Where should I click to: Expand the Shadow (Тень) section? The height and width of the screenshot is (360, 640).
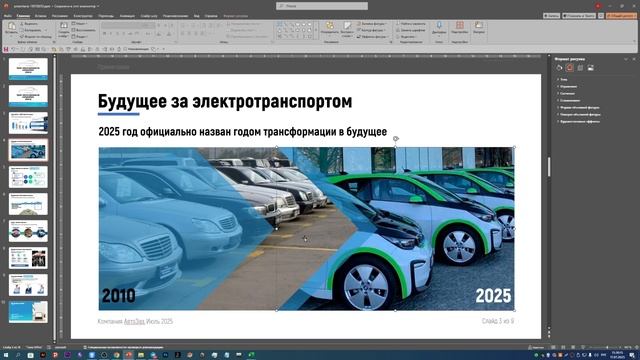click(x=563, y=80)
